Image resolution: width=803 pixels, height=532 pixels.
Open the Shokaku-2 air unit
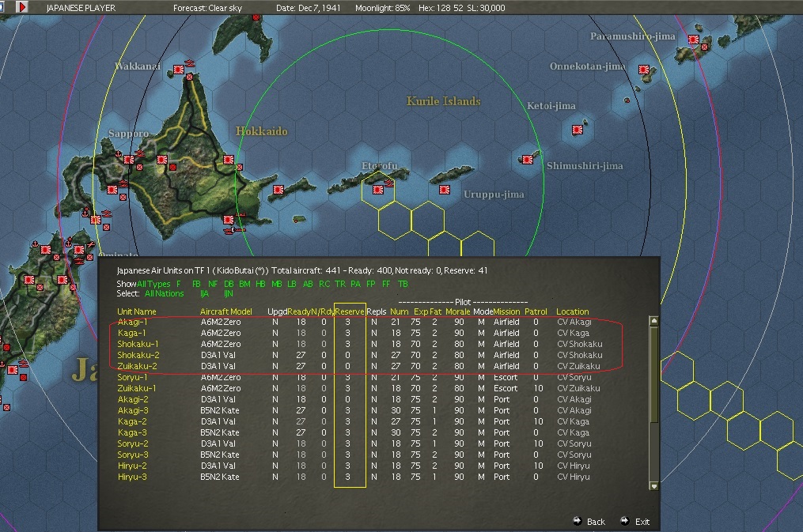click(x=138, y=355)
